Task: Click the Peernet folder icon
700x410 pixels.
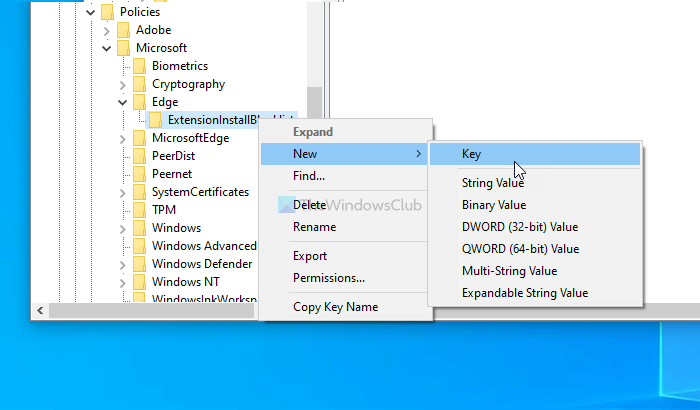Action: [x=140, y=174]
